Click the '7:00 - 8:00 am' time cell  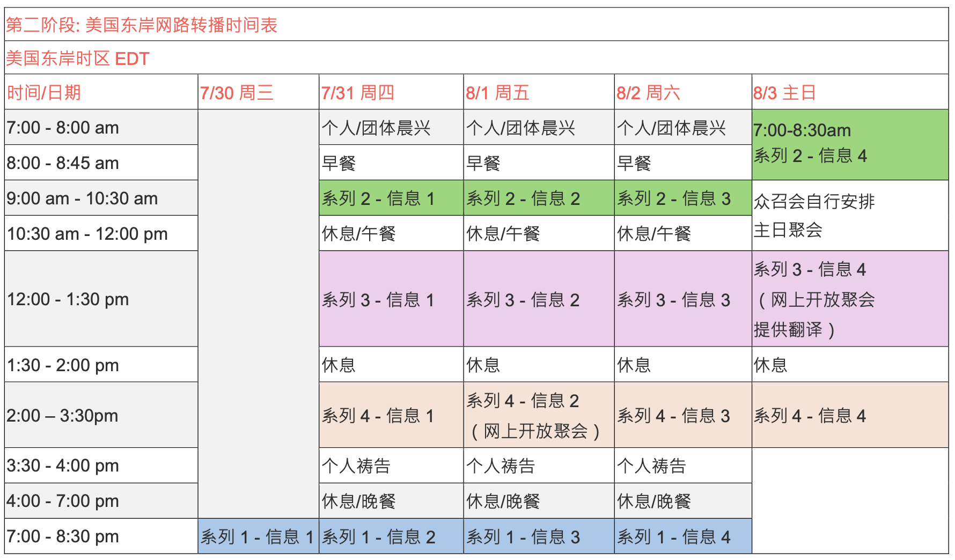click(x=101, y=128)
